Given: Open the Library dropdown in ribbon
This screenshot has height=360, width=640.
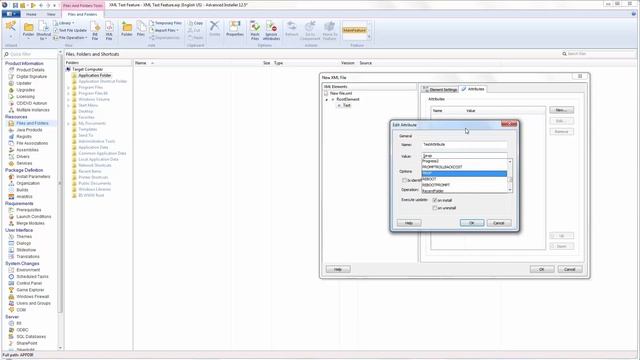Looking at the screenshot, I should click(65, 23).
